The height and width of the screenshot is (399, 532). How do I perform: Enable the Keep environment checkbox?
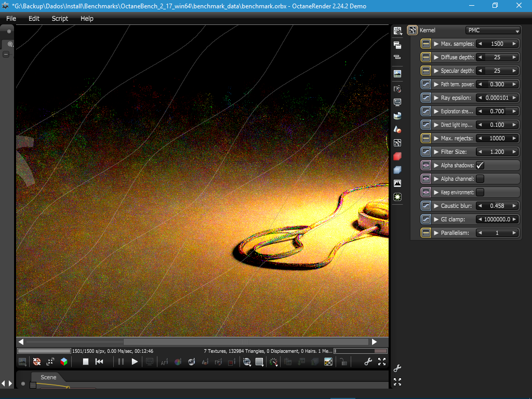click(x=480, y=192)
